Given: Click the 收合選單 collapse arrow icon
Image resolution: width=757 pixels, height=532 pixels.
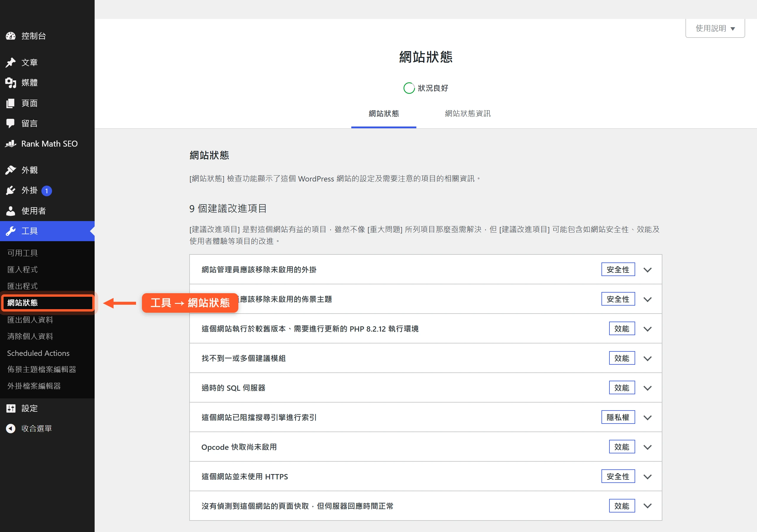Looking at the screenshot, I should pyautogui.click(x=11, y=429).
